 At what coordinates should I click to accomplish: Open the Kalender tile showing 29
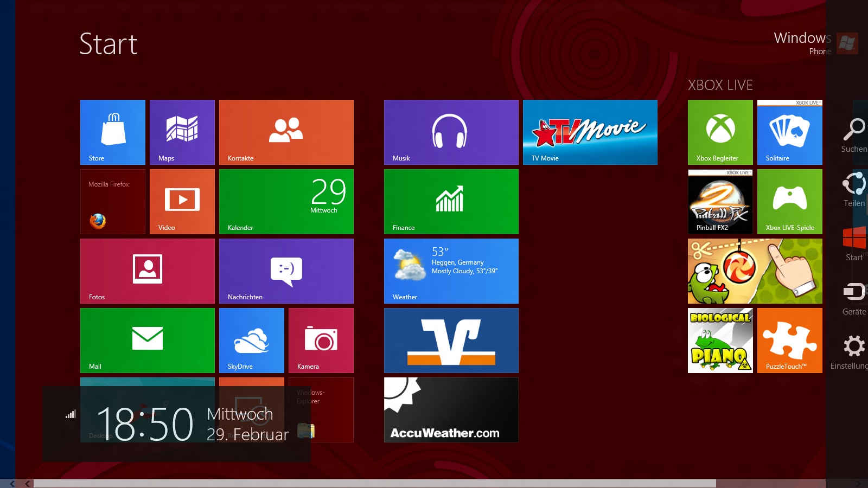286,202
